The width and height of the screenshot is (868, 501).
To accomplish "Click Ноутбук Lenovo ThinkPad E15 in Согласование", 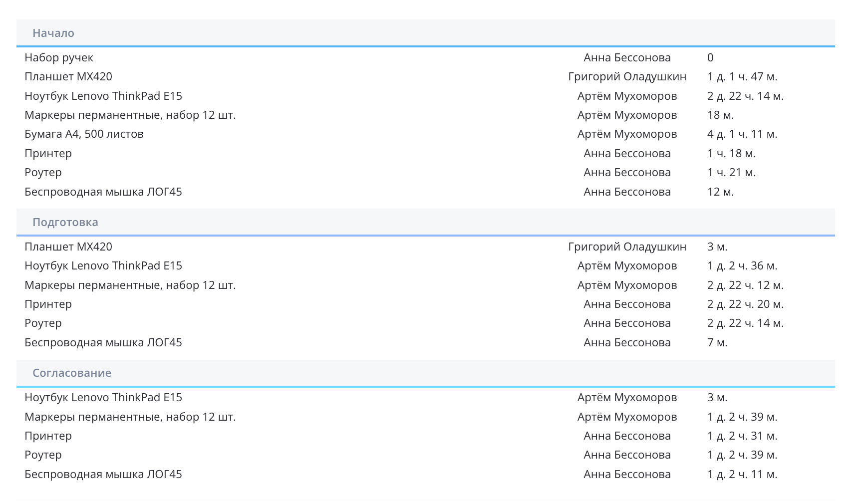I will [103, 398].
